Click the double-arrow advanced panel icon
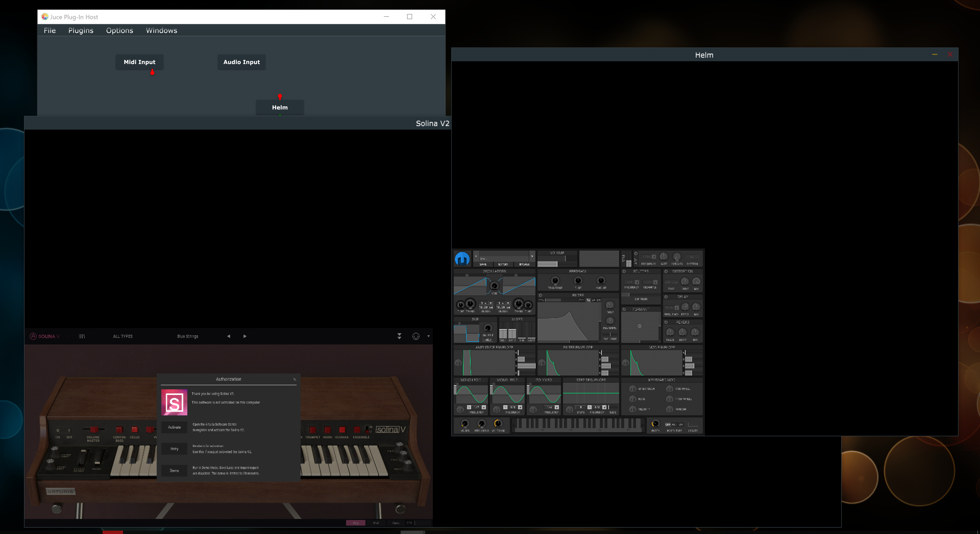Image resolution: width=980 pixels, height=534 pixels. [399, 336]
